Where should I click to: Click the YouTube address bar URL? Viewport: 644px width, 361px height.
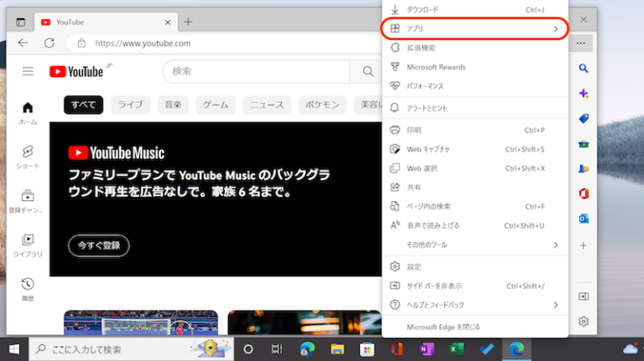(x=143, y=43)
